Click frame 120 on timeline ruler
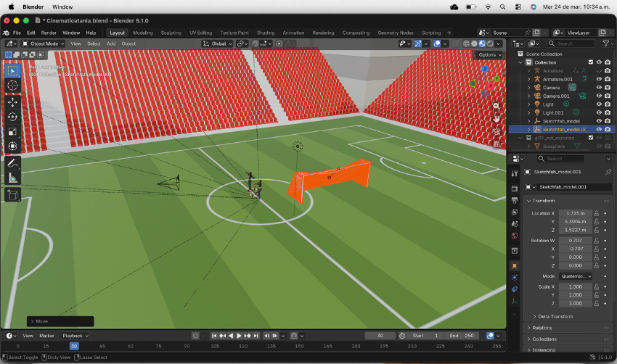Viewport: 617px width, 364px height. pos(243,347)
